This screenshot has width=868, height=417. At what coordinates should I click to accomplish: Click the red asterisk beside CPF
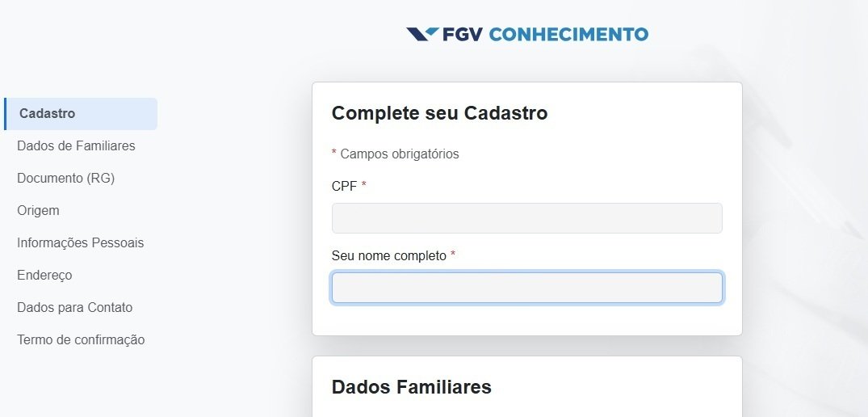[363, 185]
